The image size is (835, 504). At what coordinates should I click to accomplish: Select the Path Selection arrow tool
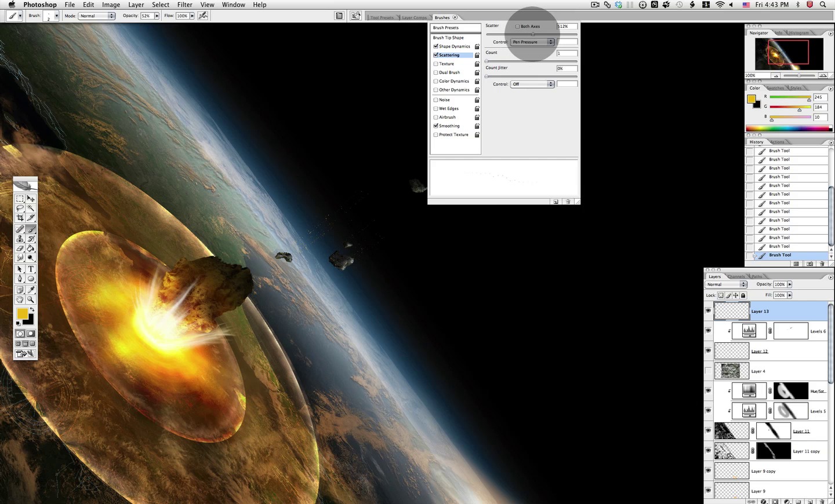(20, 269)
